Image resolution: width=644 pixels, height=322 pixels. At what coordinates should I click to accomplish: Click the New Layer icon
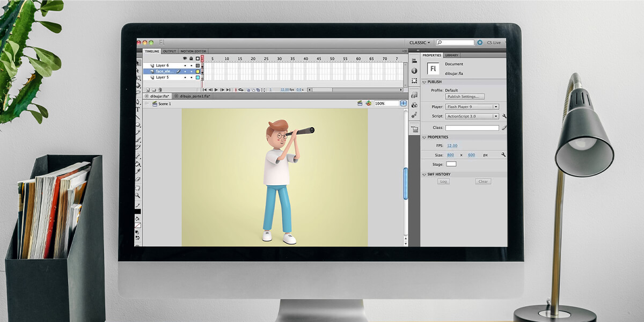148,90
